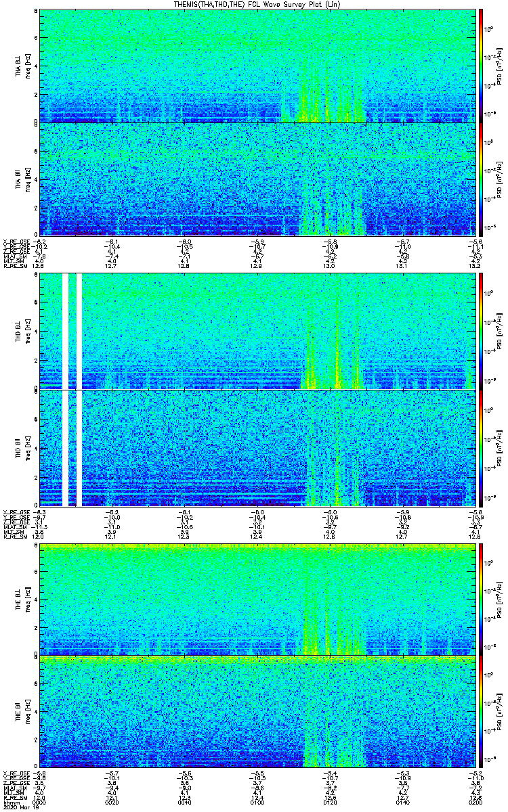This screenshot has width=508, height=812.
Task: Click the R_RE_SM row label under the THD panels
Action: 15,537
